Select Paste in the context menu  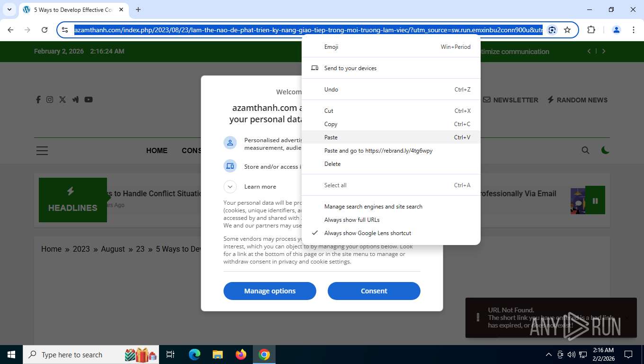(391, 137)
